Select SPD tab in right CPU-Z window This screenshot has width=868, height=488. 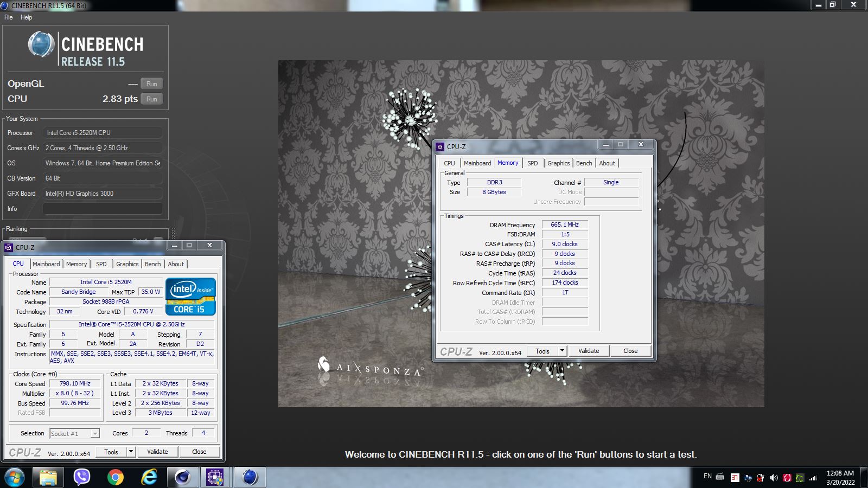click(533, 163)
